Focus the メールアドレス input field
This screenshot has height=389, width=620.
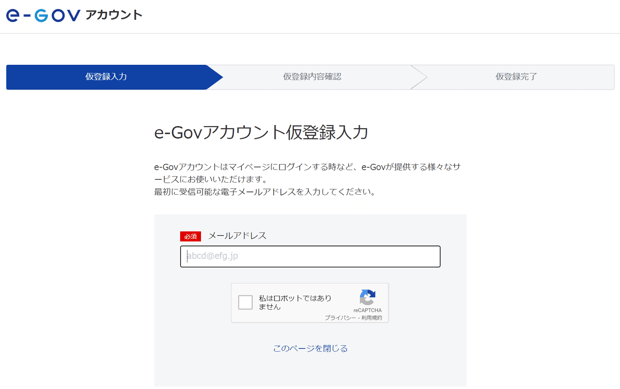click(x=310, y=256)
